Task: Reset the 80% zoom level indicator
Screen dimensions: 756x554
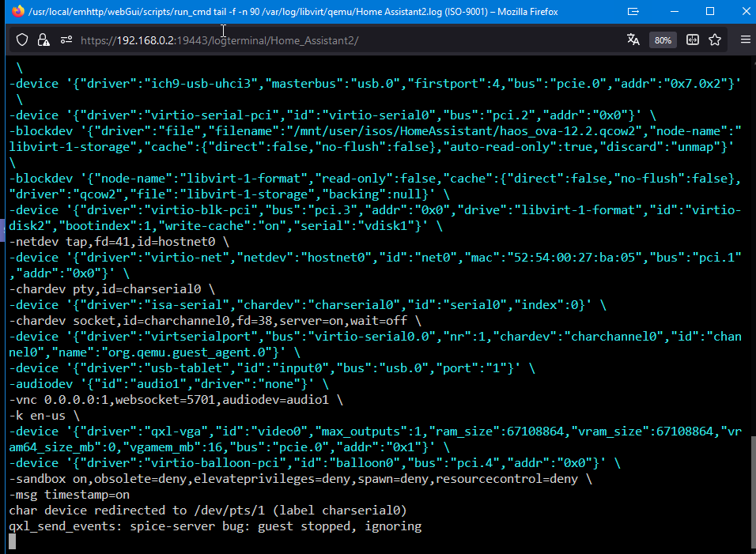Action: coord(663,40)
